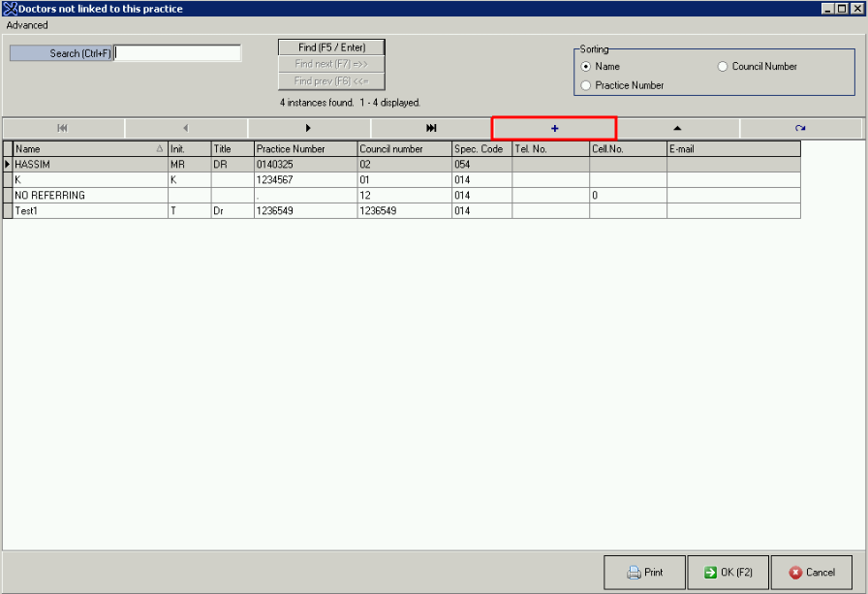Click the up-triangle edit record button
The width and height of the screenshot is (868, 594).
click(x=677, y=128)
